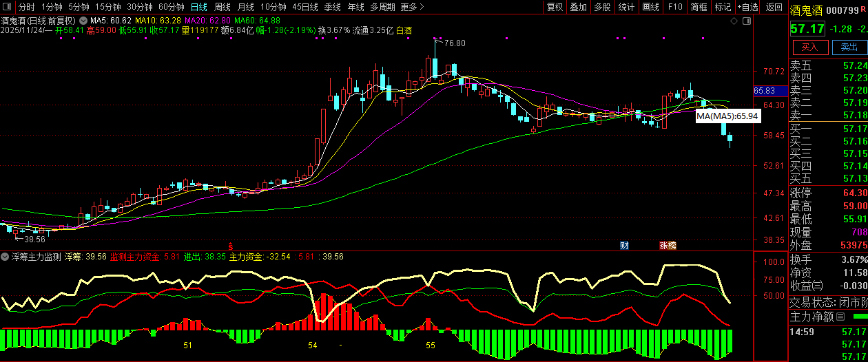Click the 卖一 ask row

[x=828, y=115]
